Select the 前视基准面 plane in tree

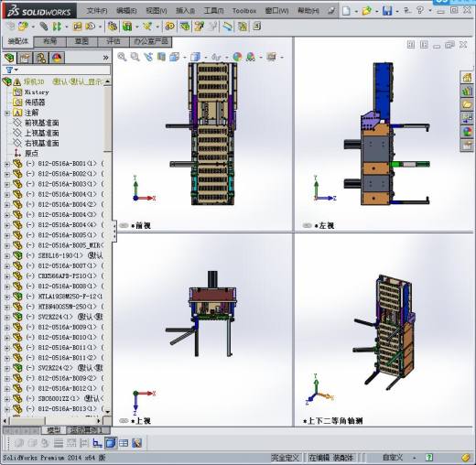41,123
